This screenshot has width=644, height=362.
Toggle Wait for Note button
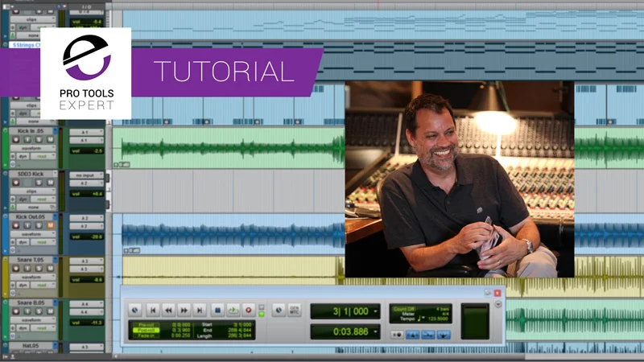[396, 335]
